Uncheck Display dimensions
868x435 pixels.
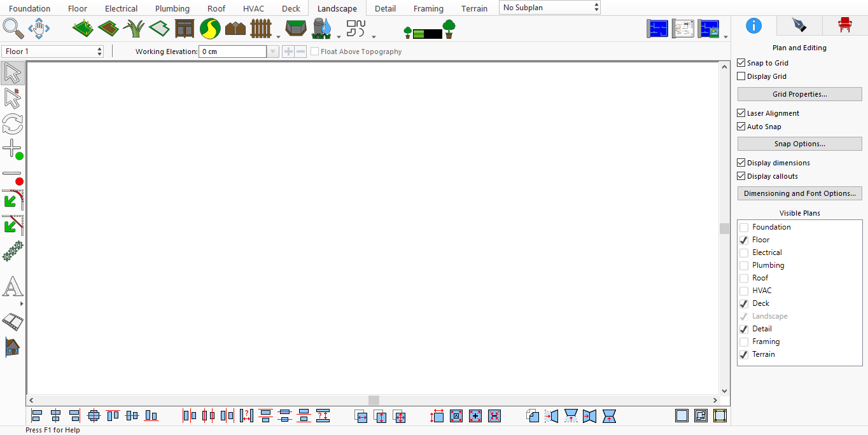741,163
